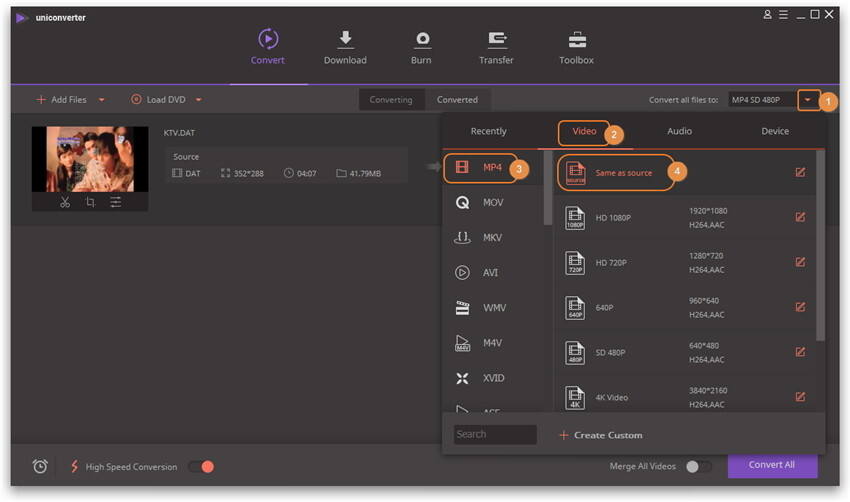
Task: Show the Converted tab
Action: pyautogui.click(x=458, y=100)
